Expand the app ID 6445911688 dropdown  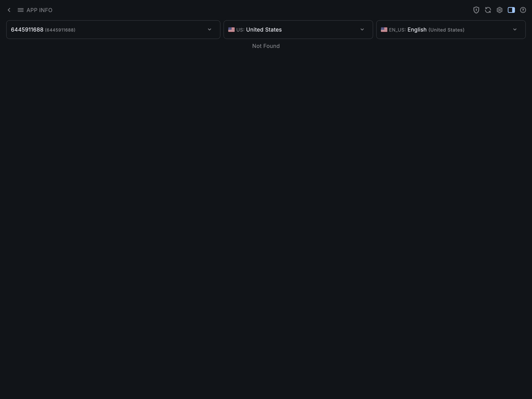click(210, 30)
